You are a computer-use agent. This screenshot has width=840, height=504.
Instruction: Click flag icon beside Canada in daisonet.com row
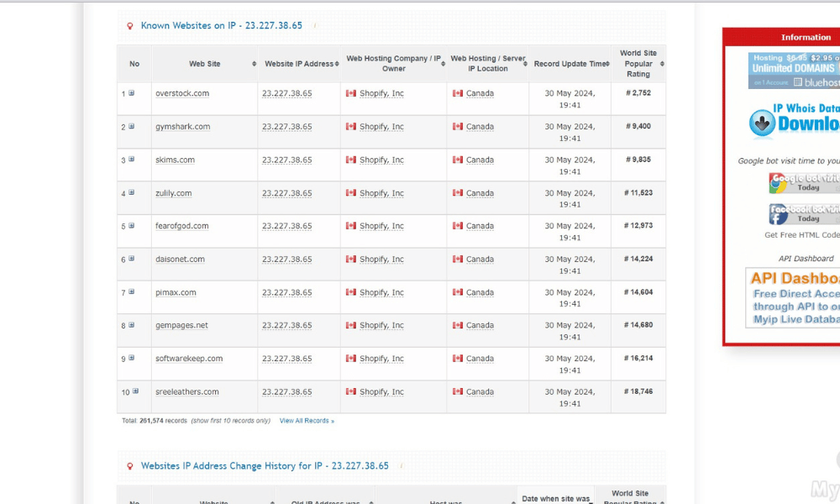(458, 260)
